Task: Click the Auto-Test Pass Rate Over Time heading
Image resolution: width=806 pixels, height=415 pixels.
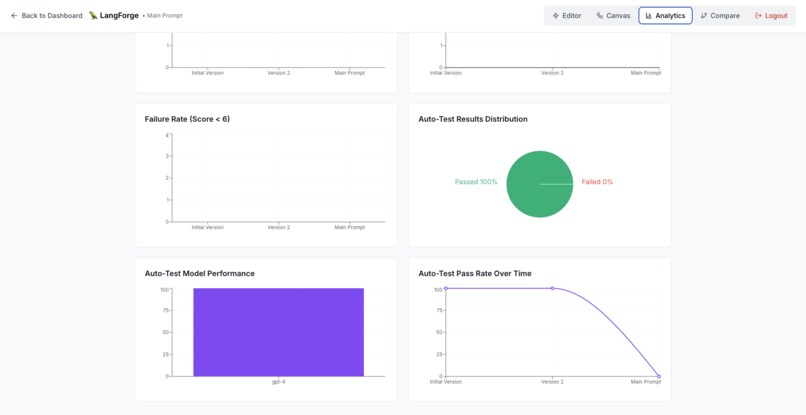Action: (475, 274)
